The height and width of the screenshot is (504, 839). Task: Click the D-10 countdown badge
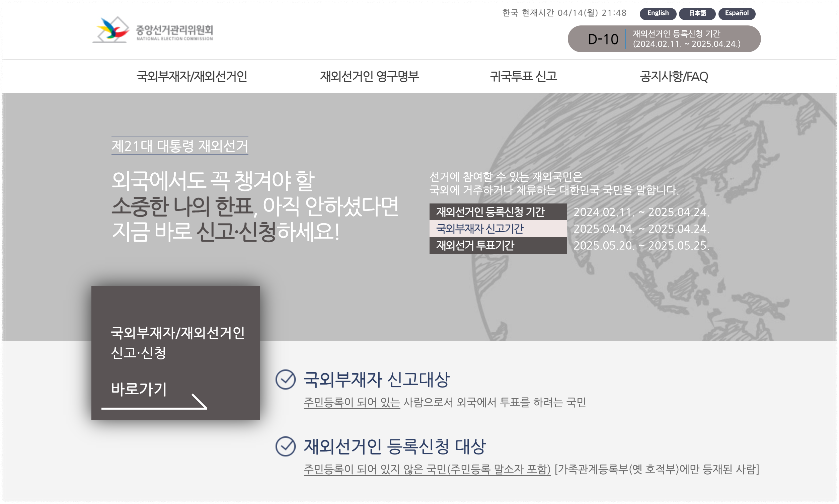[x=603, y=39]
